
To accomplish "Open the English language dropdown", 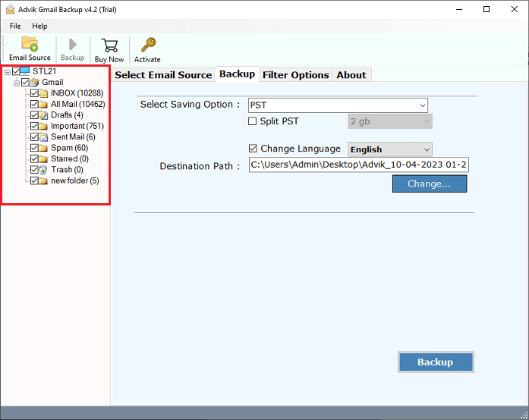I will pyautogui.click(x=390, y=149).
